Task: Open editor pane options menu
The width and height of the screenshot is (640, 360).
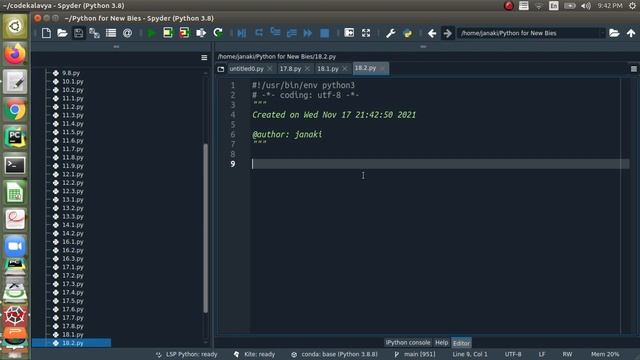Action: [633, 69]
